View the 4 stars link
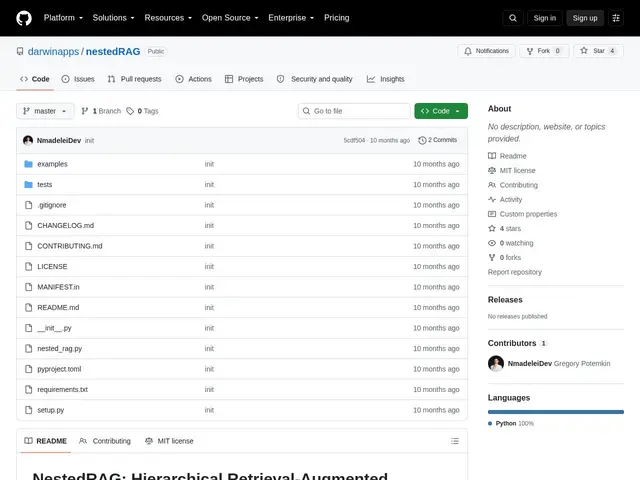The image size is (640, 480). click(x=504, y=229)
